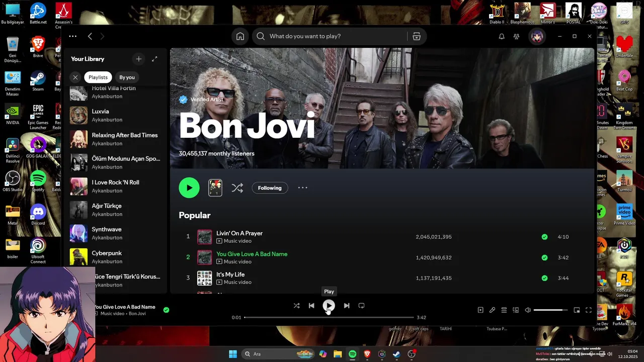Screen dimensions: 644x362
Task: Toggle the repeat button
Action: (x=361, y=306)
